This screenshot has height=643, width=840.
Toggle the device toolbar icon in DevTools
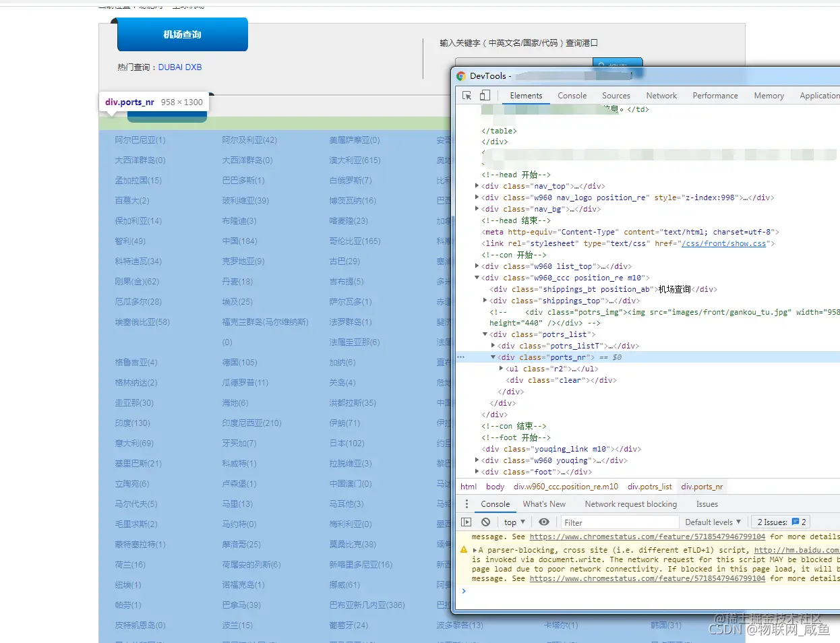coord(485,96)
